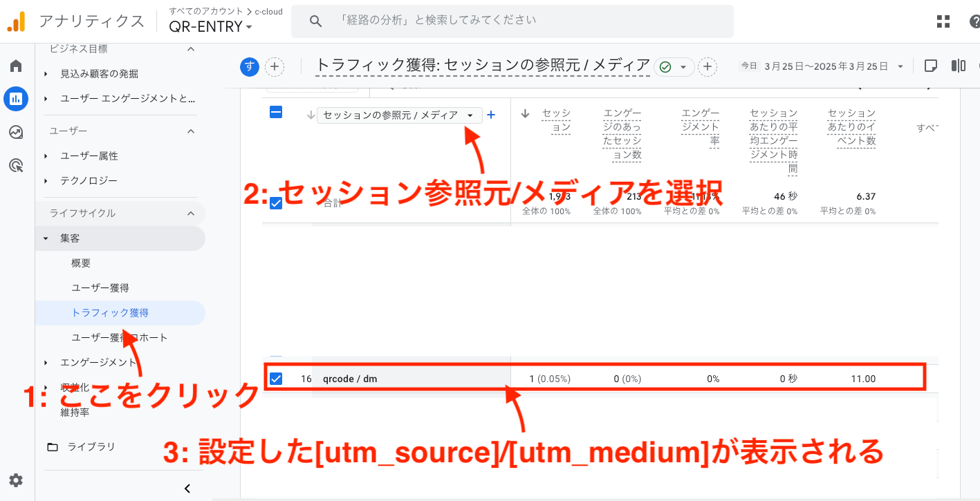980x501 pixels.
Task: Open the Home icon in the navigation rail
Action: (x=16, y=66)
